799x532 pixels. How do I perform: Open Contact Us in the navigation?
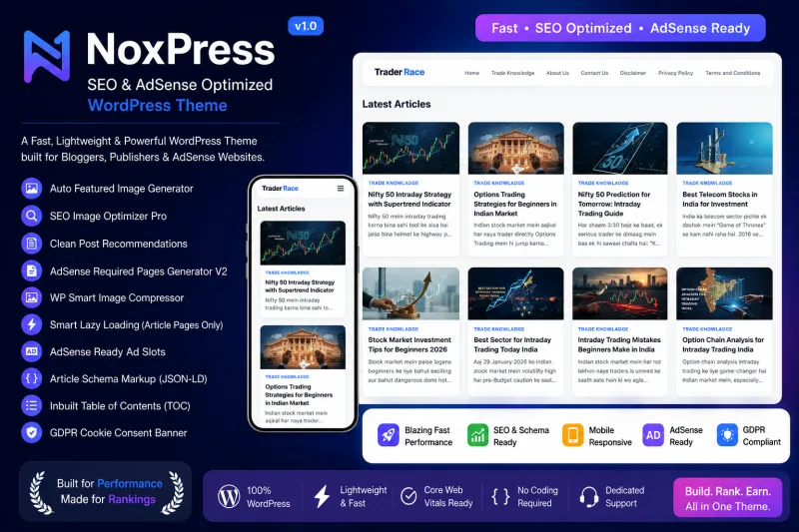pos(594,73)
